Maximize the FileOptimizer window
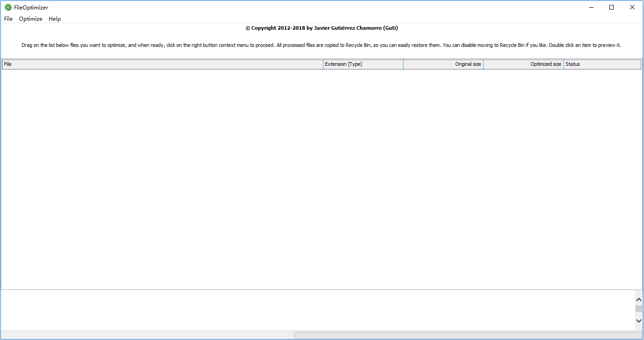Image resolution: width=644 pixels, height=340 pixels. pos(612,7)
